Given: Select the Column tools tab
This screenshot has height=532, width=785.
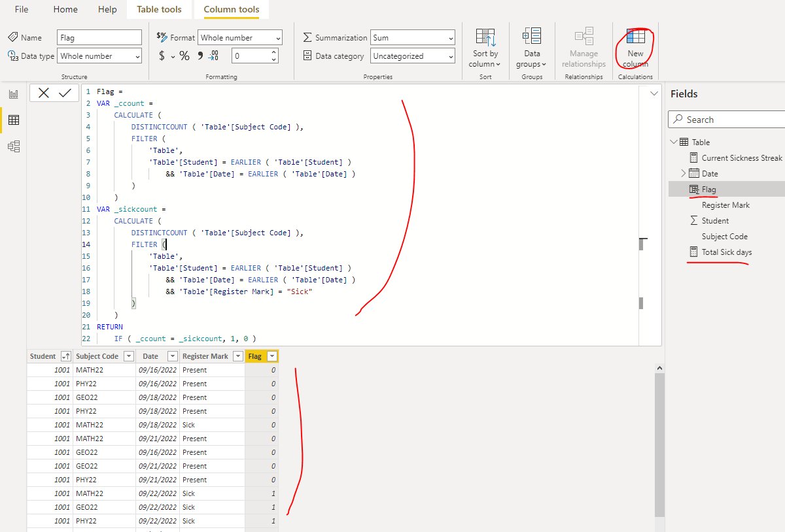Looking at the screenshot, I should click(x=232, y=9).
